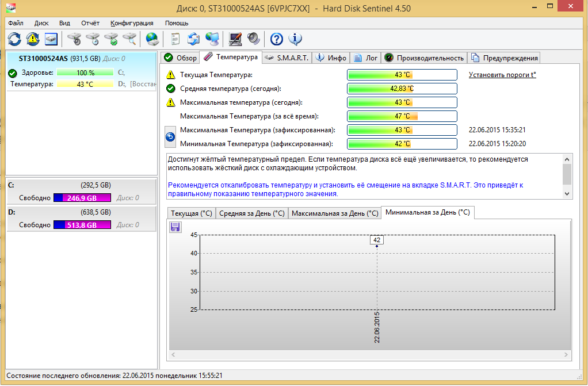Click the Установить пороги t° link
Image resolution: width=588 pixels, height=386 pixels.
[x=502, y=75]
